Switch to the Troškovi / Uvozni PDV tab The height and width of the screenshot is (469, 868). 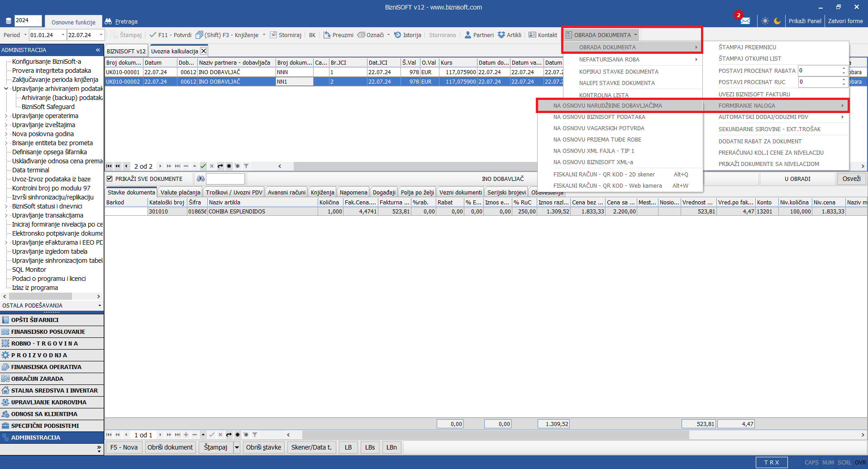[x=234, y=192]
